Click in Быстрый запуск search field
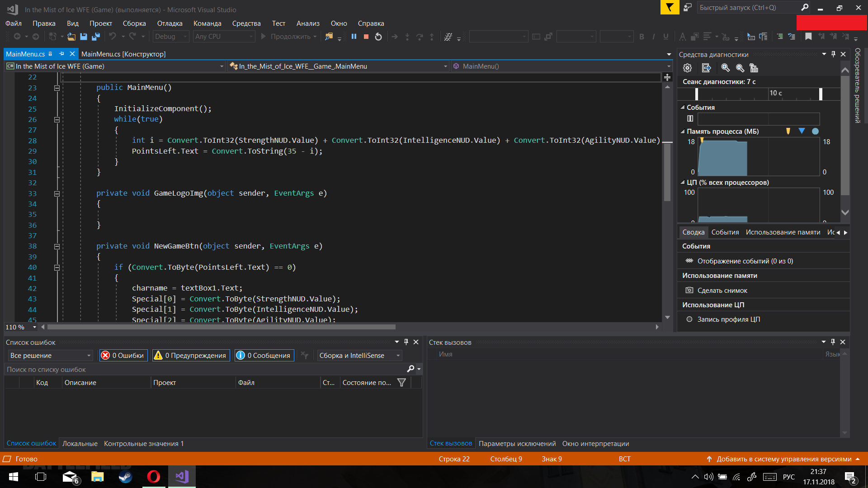The height and width of the screenshot is (488, 868). tap(748, 7)
